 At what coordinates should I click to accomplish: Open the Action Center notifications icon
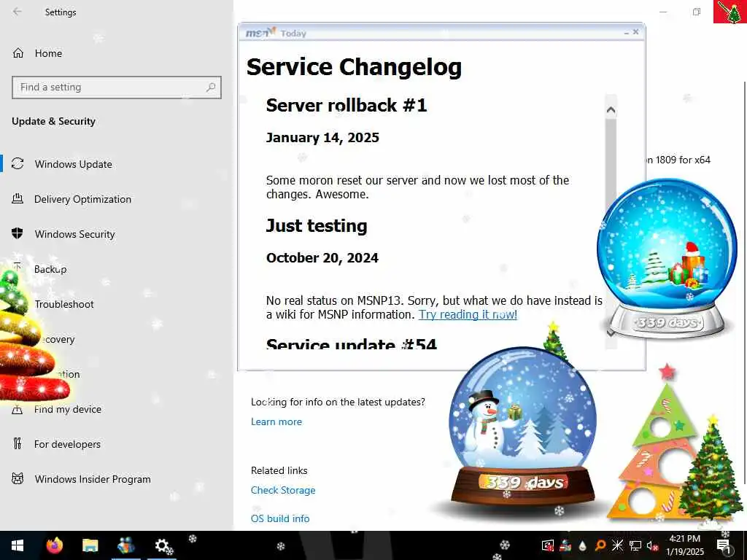coord(724,545)
